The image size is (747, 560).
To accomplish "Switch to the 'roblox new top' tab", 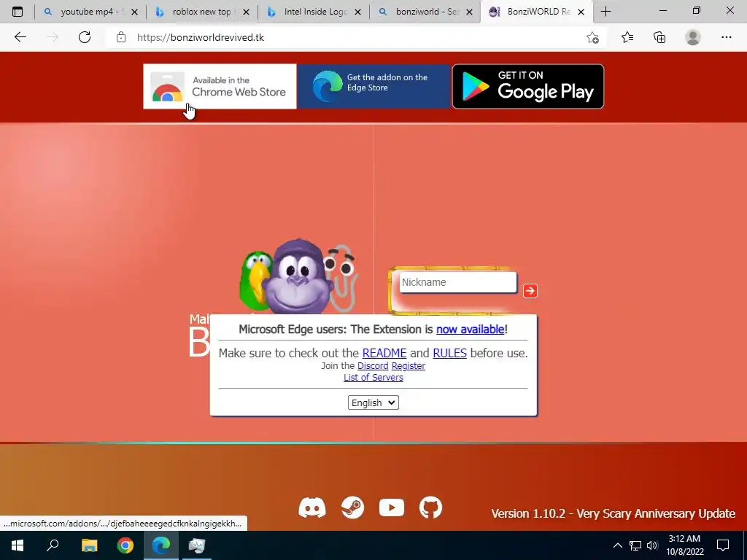I will point(202,12).
